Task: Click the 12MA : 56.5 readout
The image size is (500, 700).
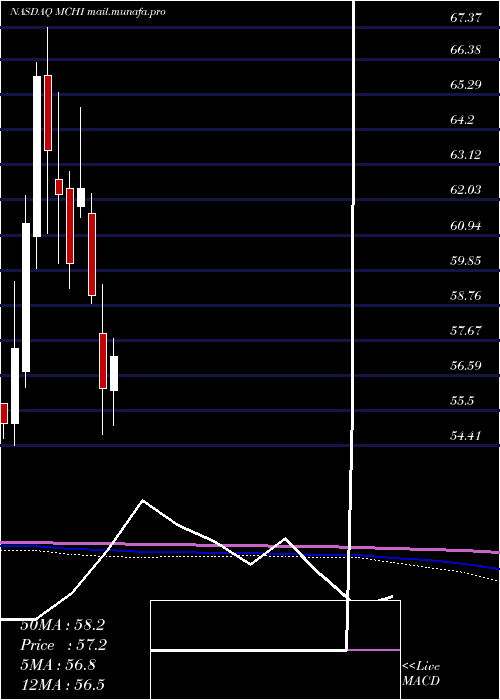Action: click(62, 684)
